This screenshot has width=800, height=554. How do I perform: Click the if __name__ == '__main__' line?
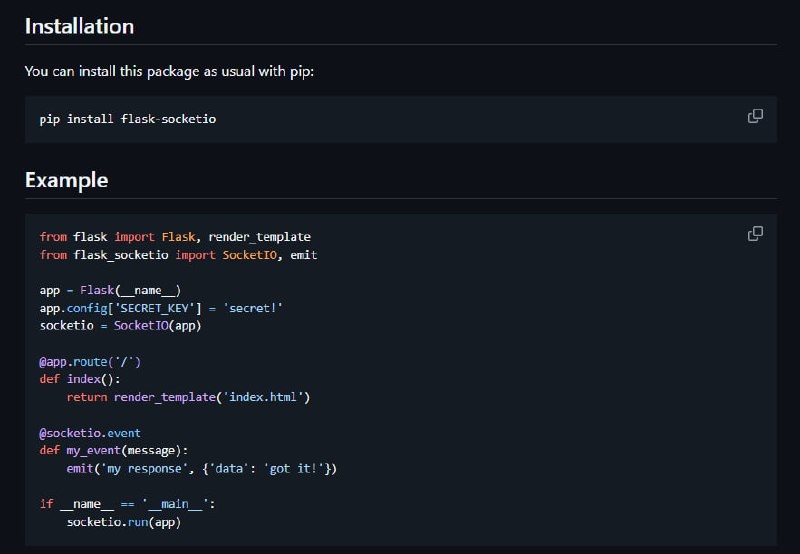(x=128, y=504)
